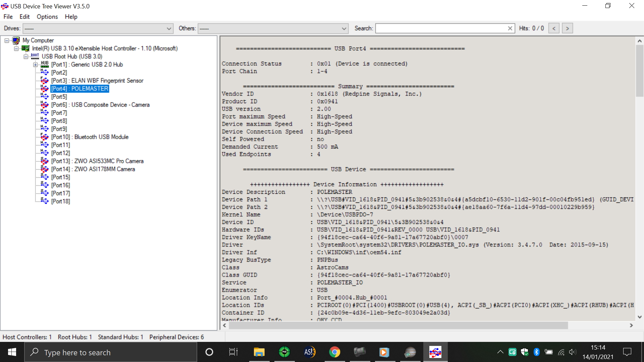Select the Port16 tree entry
644x362 pixels.
tap(61, 185)
